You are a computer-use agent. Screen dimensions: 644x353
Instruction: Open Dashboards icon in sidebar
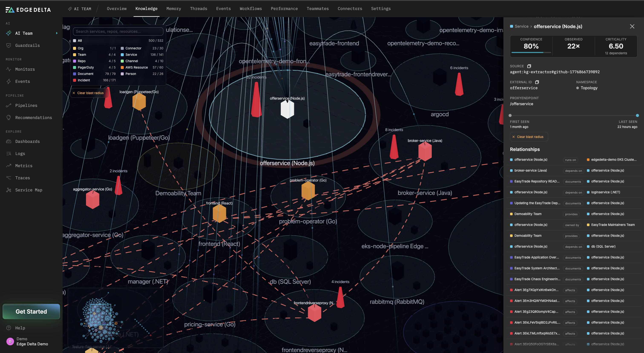click(9, 141)
